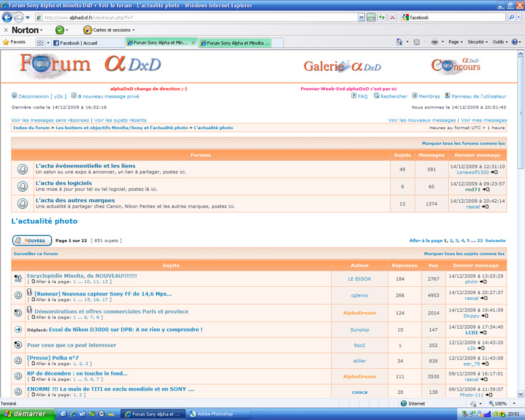Open the Page toolbar dropdown menu
Screen dimensions: 525x420
[x=455, y=42]
